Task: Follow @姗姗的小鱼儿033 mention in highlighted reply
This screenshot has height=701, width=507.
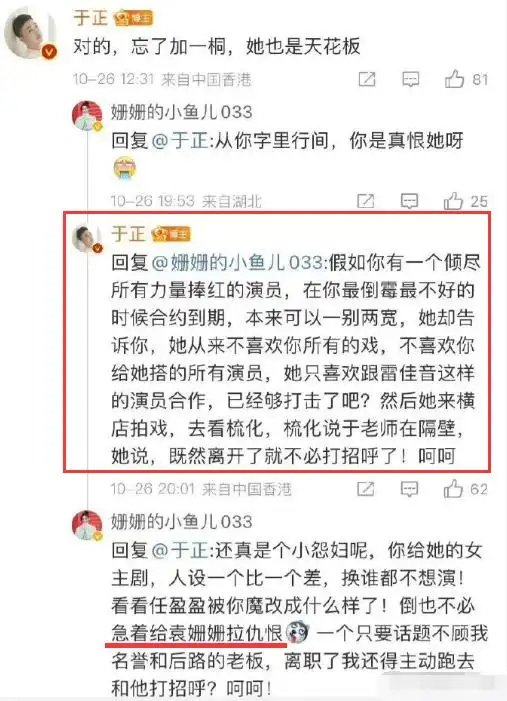Action: pos(238,263)
